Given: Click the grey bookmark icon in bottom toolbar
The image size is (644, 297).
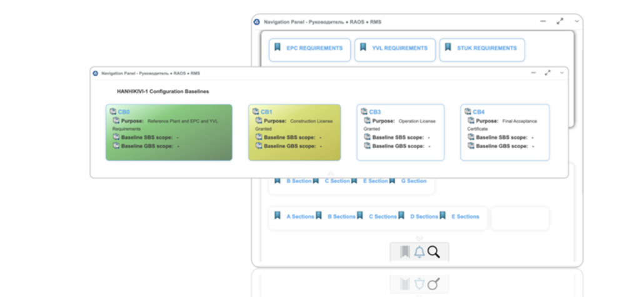Looking at the screenshot, I should pos(405,252).
